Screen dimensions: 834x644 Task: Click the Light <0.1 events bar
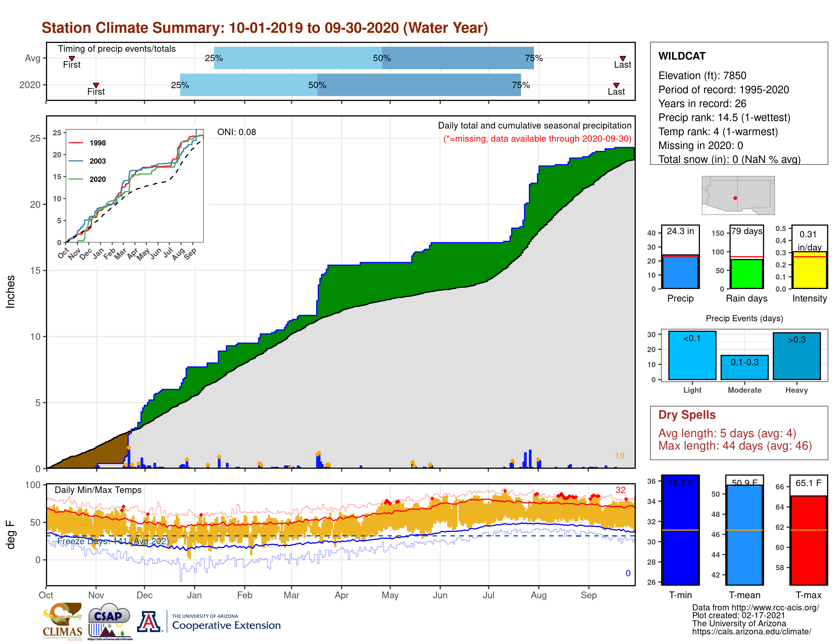pyautogui.click(x=692, y=355)
